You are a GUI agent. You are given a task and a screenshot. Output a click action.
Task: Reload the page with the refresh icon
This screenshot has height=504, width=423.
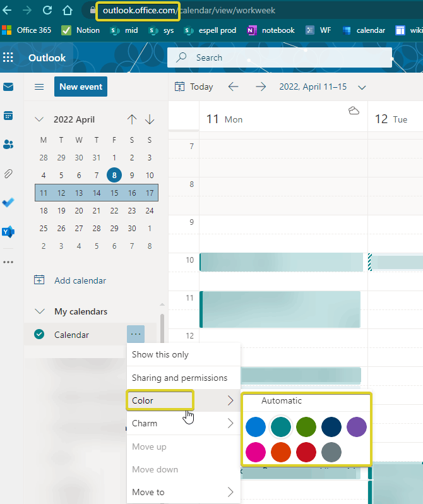[47, 10]
